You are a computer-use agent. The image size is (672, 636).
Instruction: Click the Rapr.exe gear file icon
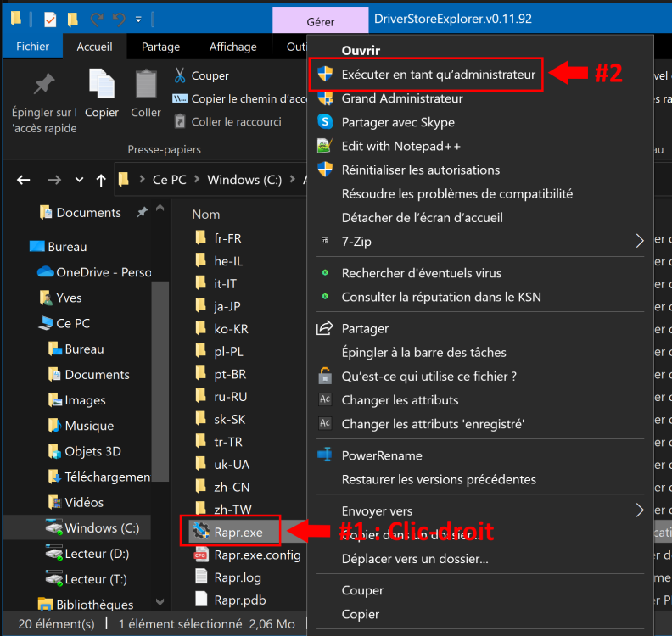click(201, 532)
